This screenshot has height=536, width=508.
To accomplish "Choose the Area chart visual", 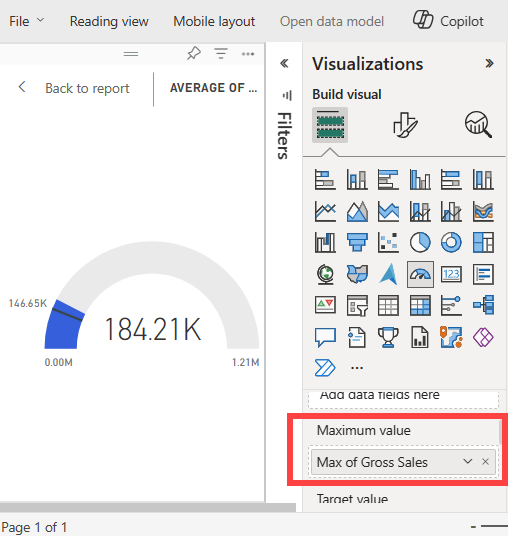I will click(x=357, y=211).
